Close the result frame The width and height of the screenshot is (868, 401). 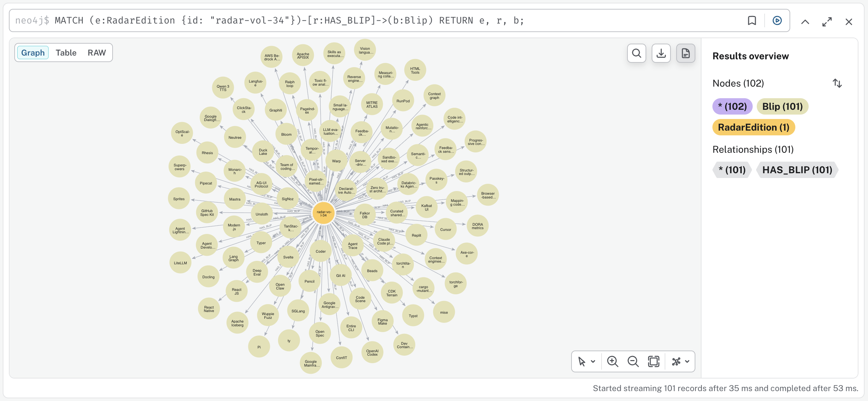[849, 22]
